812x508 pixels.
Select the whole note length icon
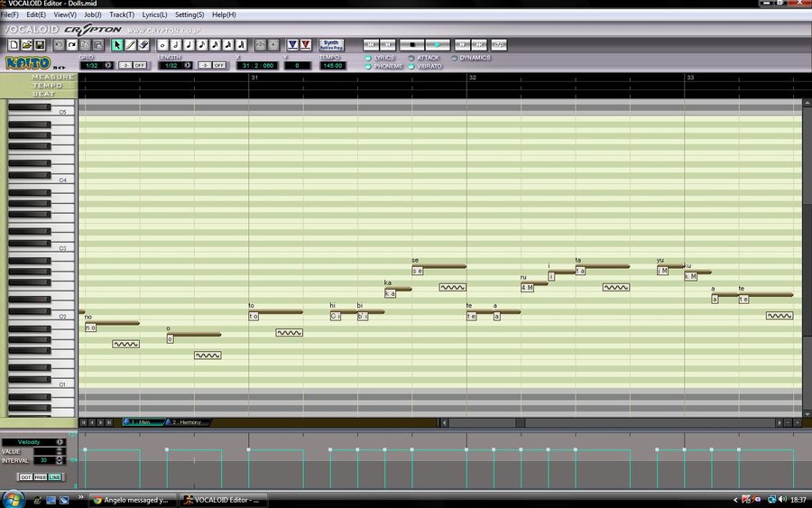pyautogui.click(x=162, y=45)
